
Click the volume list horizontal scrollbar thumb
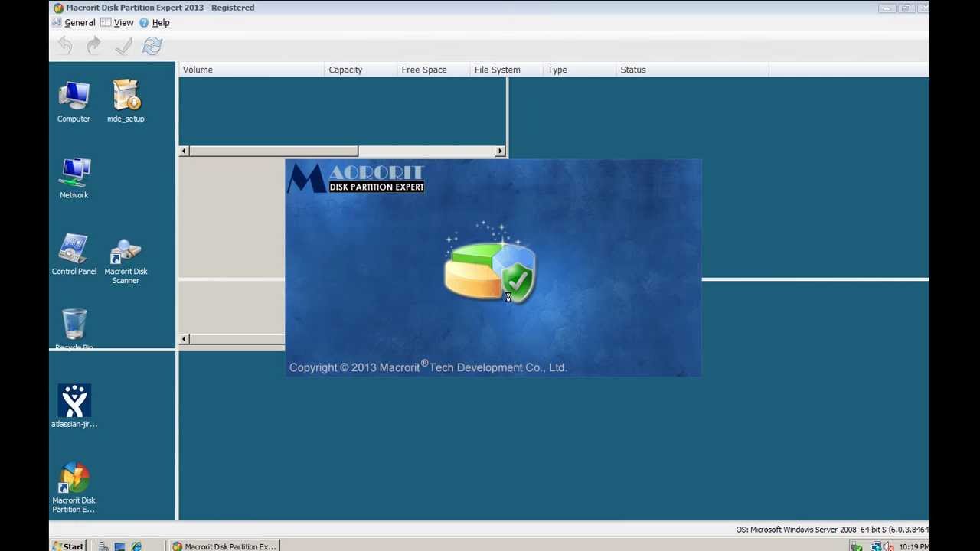tap(273, 151)
